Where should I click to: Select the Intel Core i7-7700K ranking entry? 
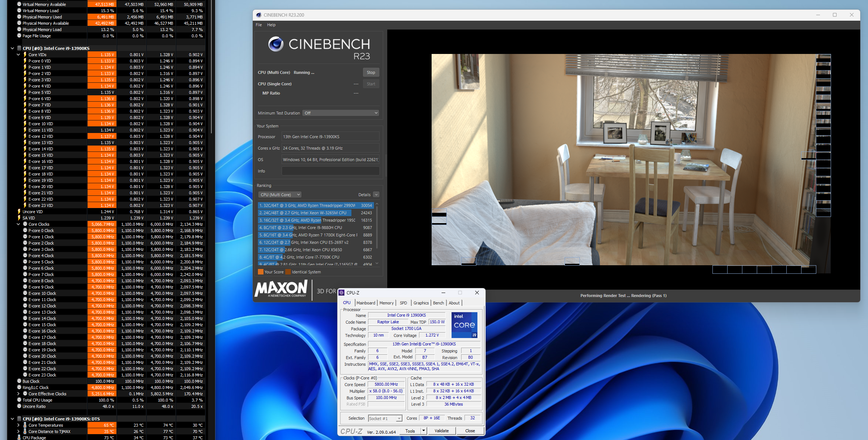(x=316, y=257)
